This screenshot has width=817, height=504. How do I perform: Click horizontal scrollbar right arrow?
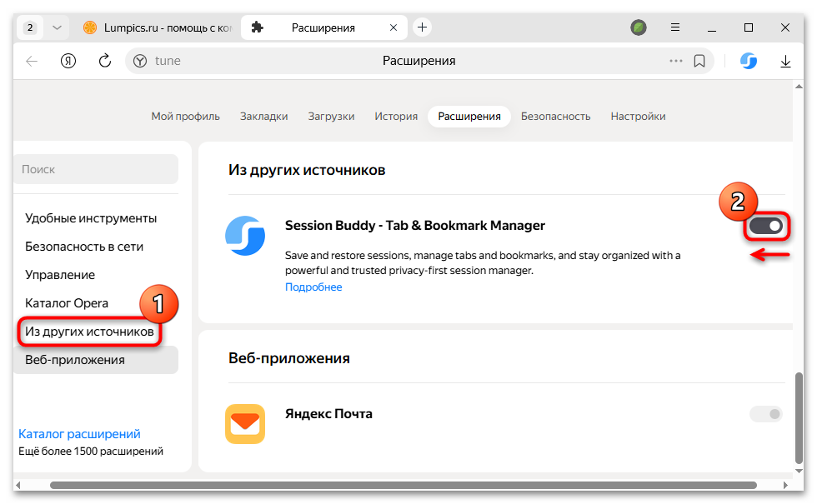coord(785,485)
